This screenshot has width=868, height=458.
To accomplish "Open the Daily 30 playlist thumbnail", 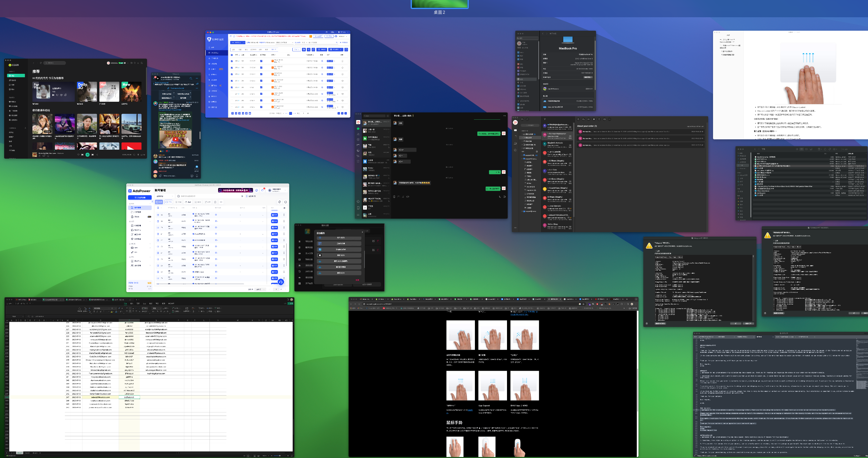I will 87,91.
